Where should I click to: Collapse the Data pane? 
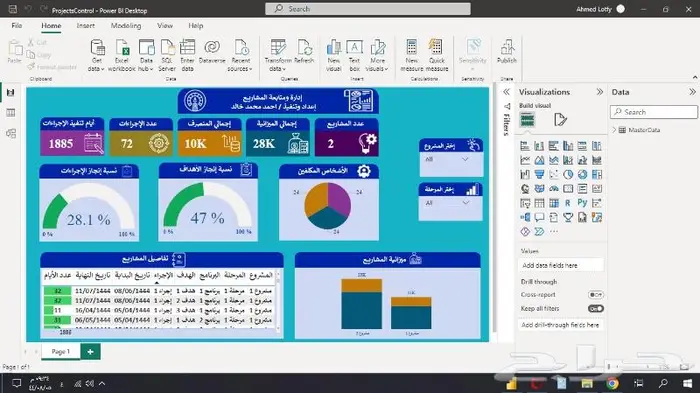tap(692, 92)
